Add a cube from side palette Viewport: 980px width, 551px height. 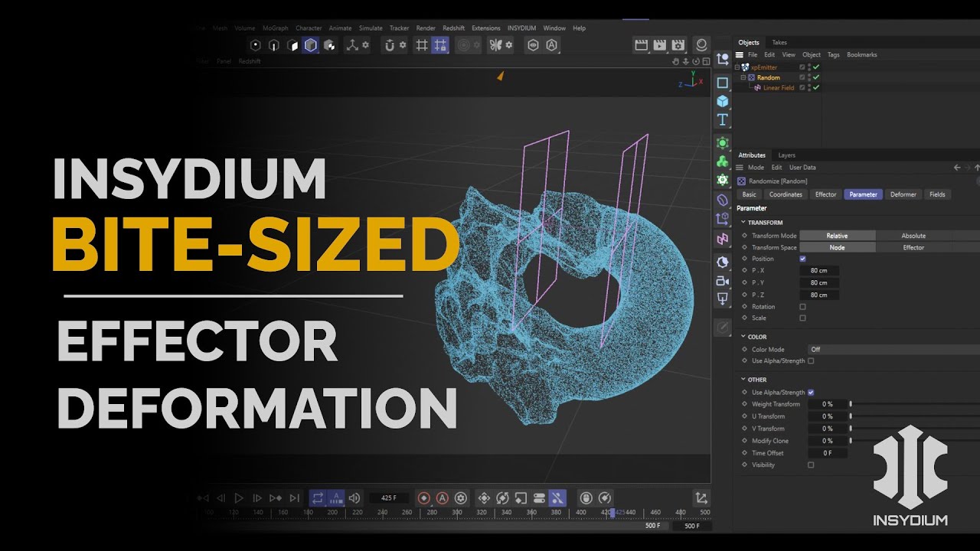(722, 101)
